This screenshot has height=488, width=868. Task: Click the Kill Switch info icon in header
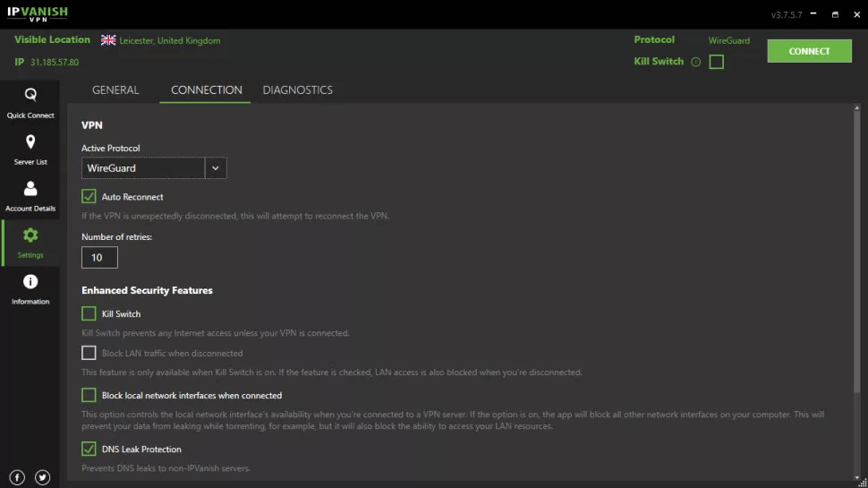pos(696,62)
